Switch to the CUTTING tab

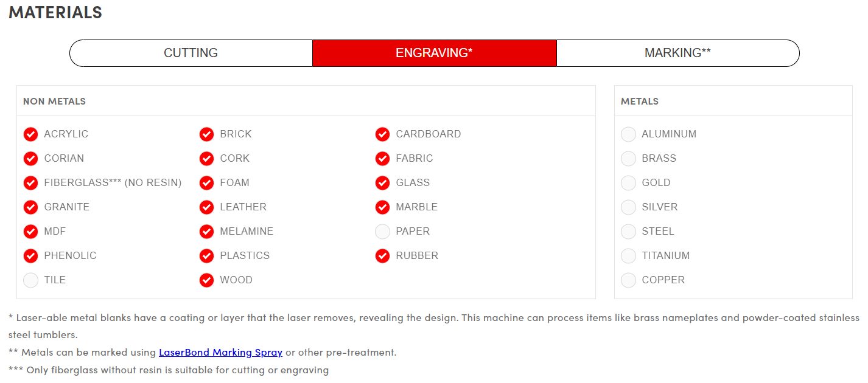tap(191, 53)
